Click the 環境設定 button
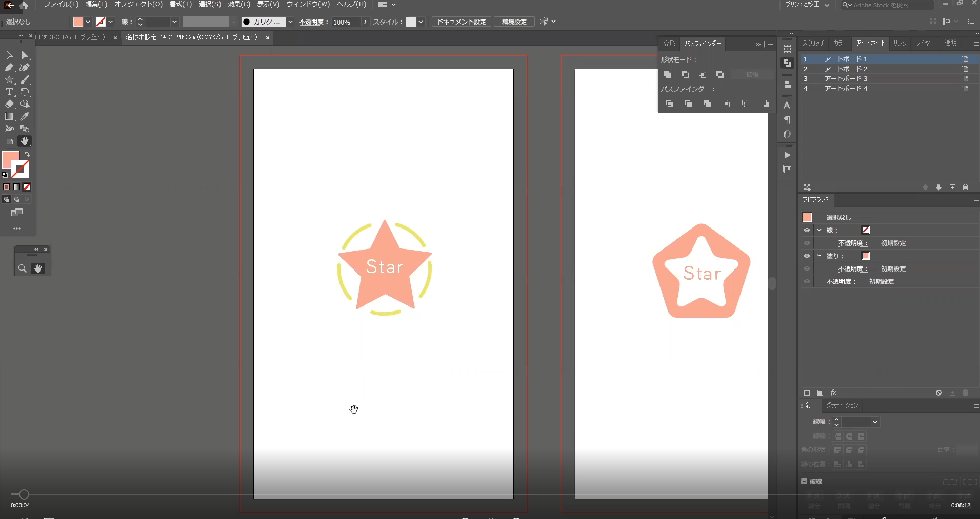Screen dimensions: 980x519 coord(514,22)
